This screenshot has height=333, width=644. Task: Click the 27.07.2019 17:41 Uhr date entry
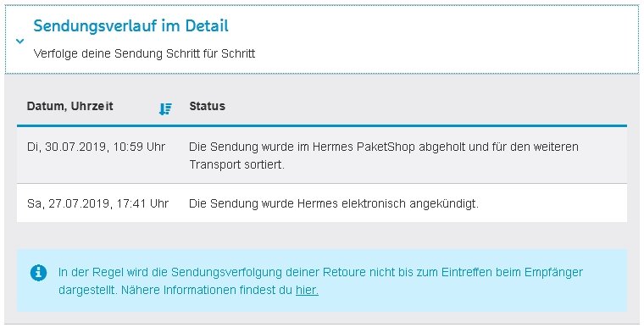[x=97, y=203]
